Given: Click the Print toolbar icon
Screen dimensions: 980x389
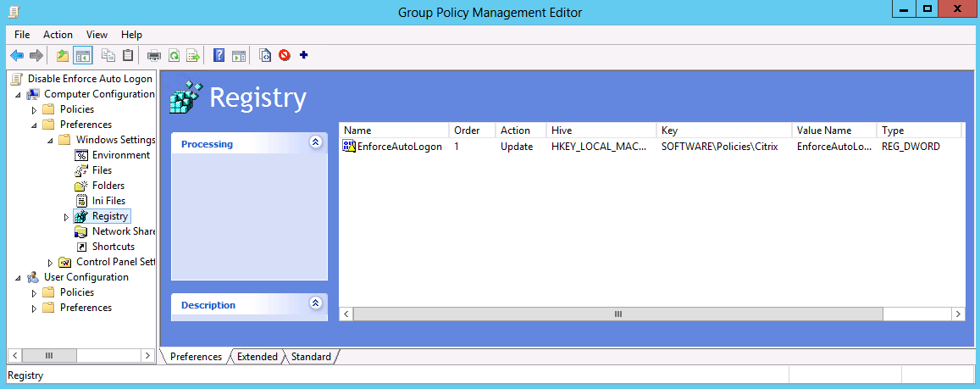Looking at the screenshot, I should (154, 56).
